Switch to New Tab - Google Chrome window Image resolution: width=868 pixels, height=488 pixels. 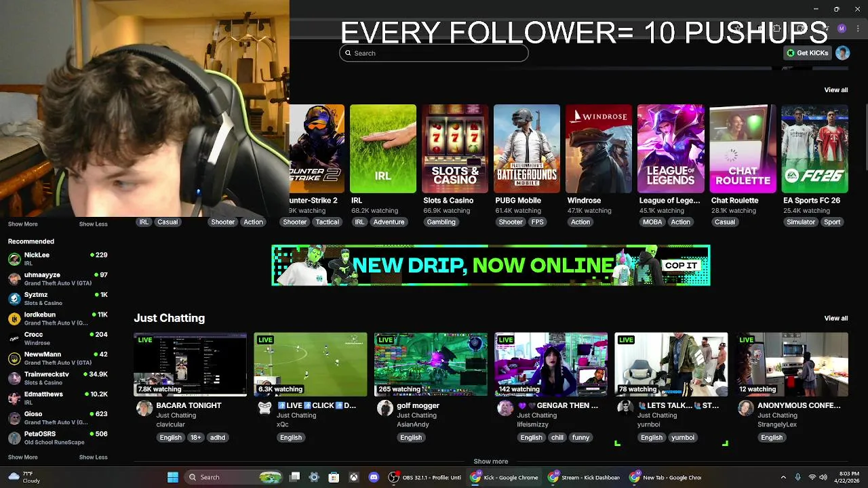click(665, 477)
